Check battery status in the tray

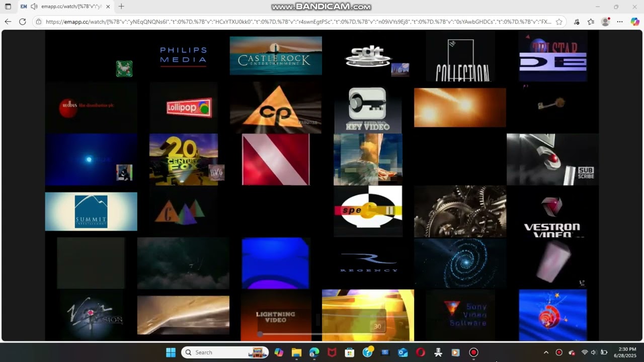[x=604, y=352]
